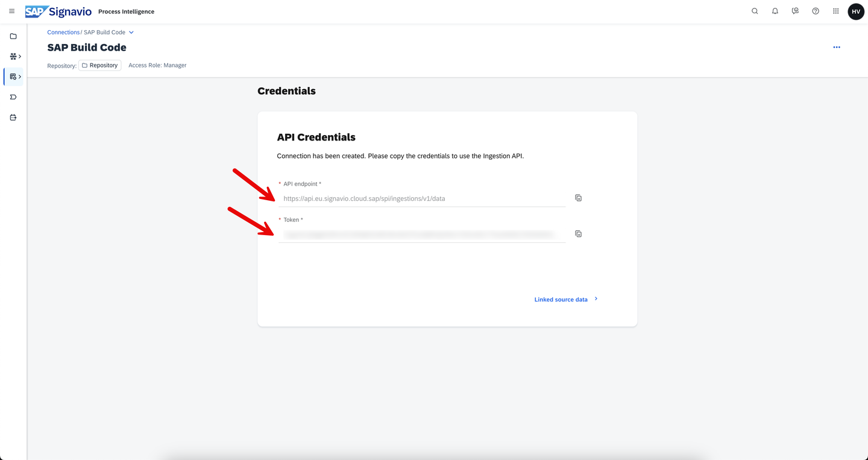Open the app launcher grid icon

836,11
